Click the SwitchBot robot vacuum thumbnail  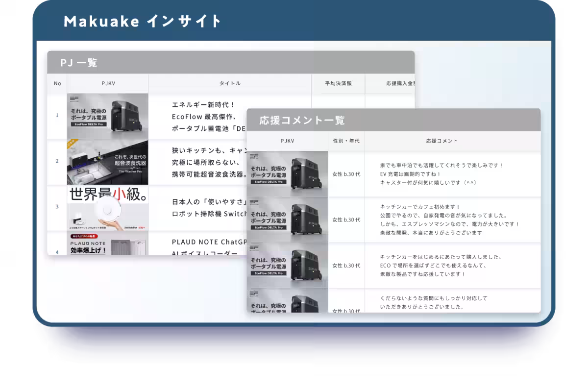[x=109, y=207]
